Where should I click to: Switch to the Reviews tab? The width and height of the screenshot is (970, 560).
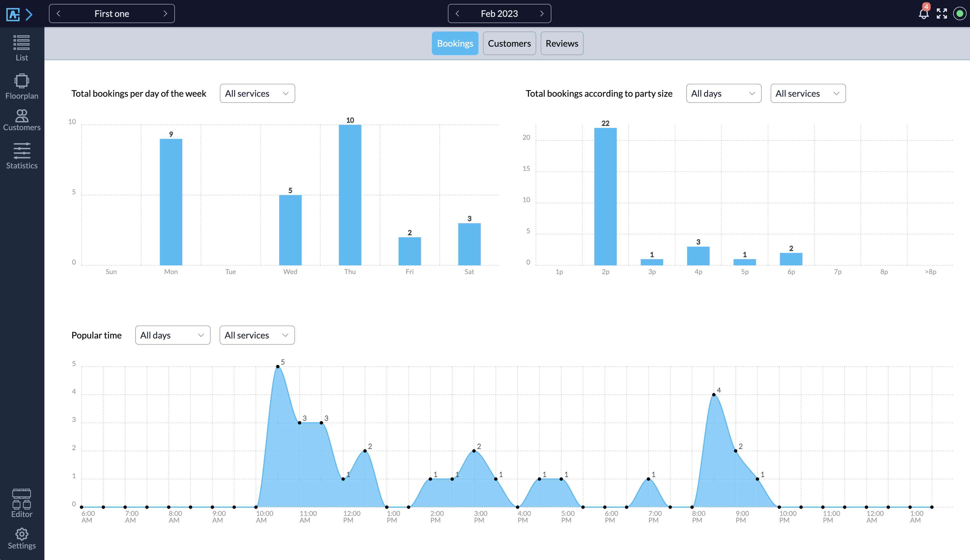tap(561, 44)
